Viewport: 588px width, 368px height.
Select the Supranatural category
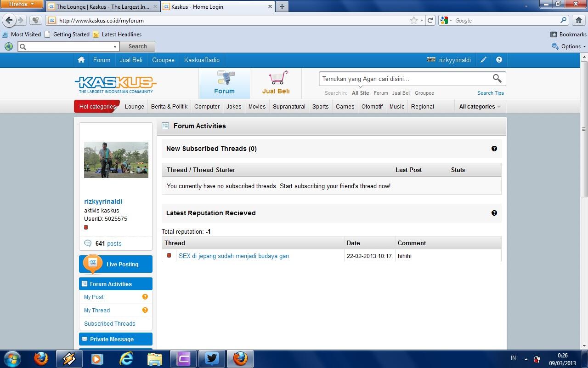[x=289, y=107]
